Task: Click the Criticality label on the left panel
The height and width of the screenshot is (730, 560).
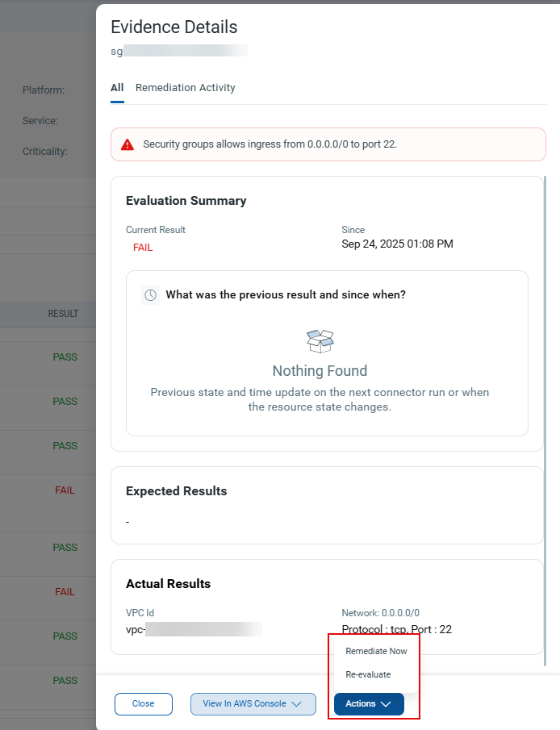Action: (44, 151)
